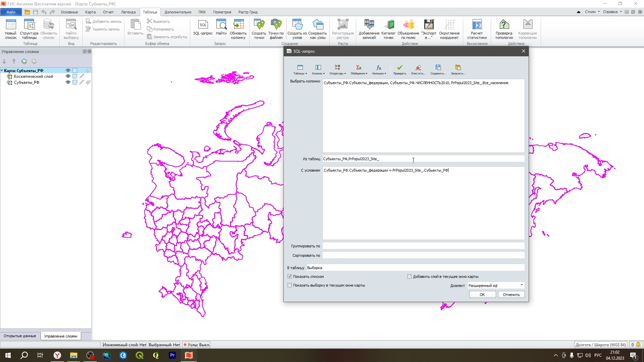Open the SQL-запрос tool in ribbon
The width and height of the screenshot is (644, 362).
point(203,28)
